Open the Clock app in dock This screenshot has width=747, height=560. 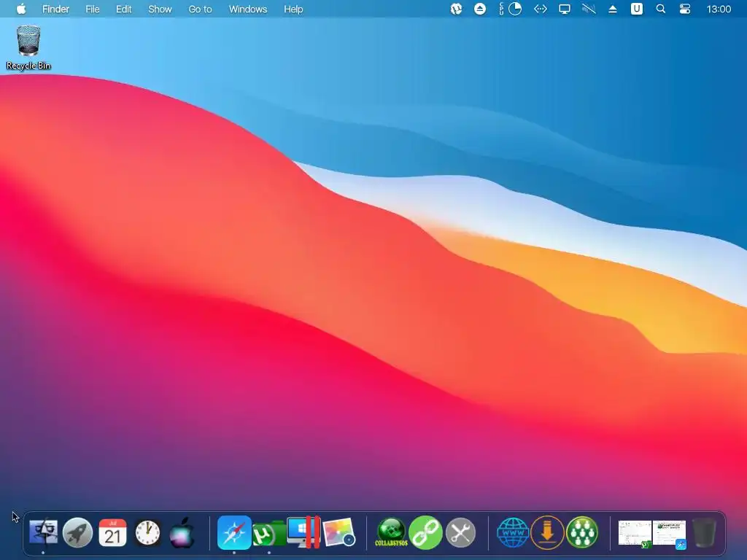147,532
